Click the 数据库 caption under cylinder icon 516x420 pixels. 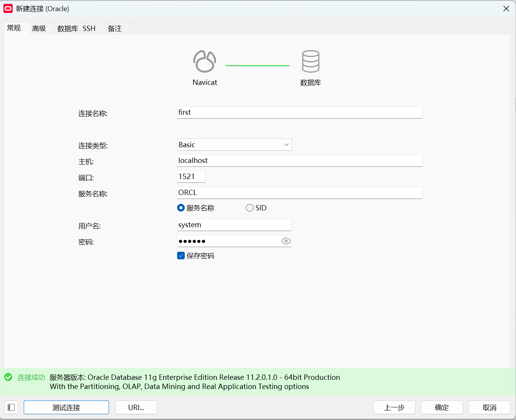point(311,83)
